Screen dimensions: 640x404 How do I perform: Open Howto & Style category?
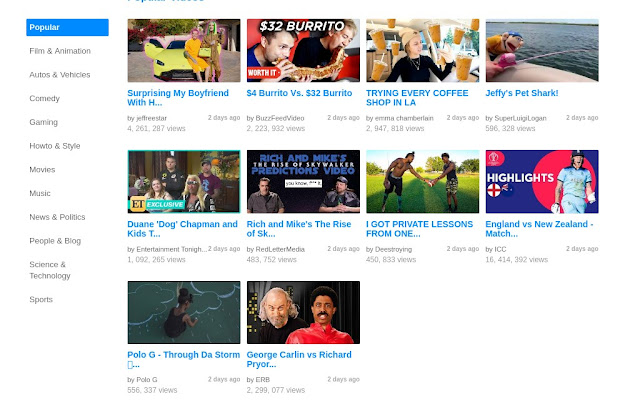55,146
